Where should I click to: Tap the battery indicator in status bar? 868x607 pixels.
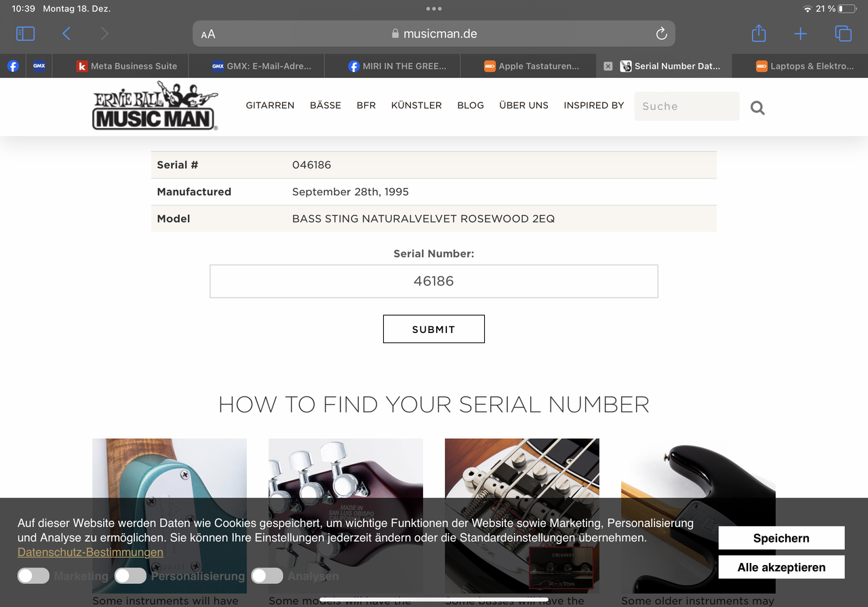pyautogui.click(x=847, y=9)
